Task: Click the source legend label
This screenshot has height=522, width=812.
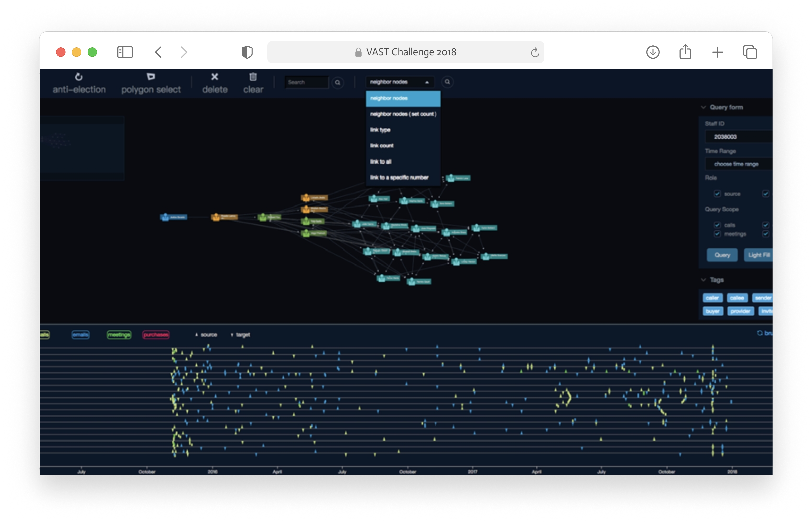Action: point(209,335)
